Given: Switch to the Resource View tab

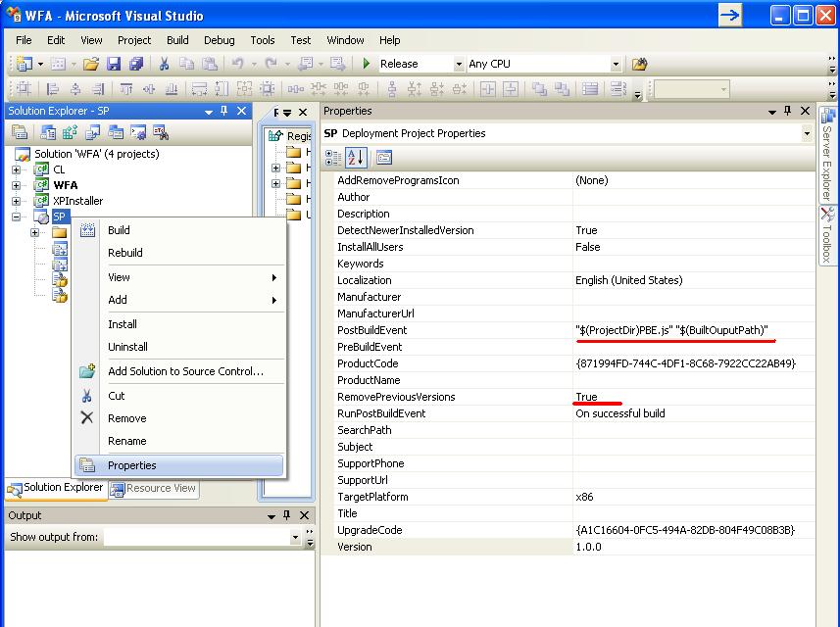Looking at the screenshot, I should coord(154,488).
